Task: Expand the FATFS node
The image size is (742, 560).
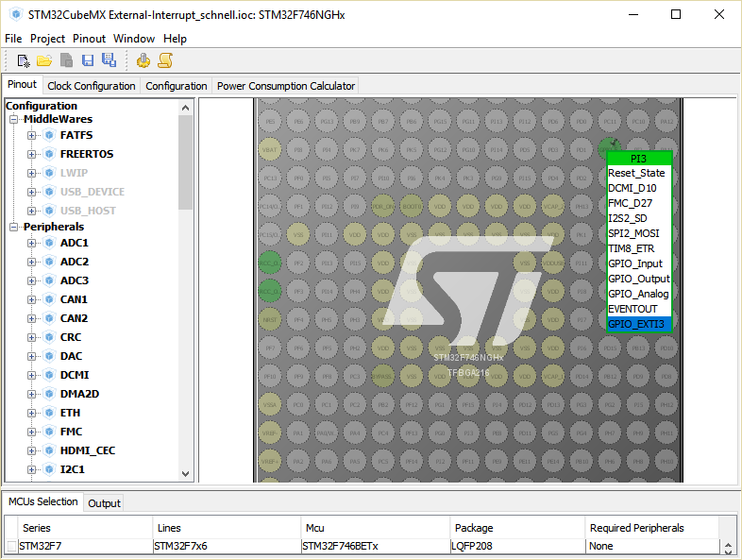Action: tap(31, 136)
